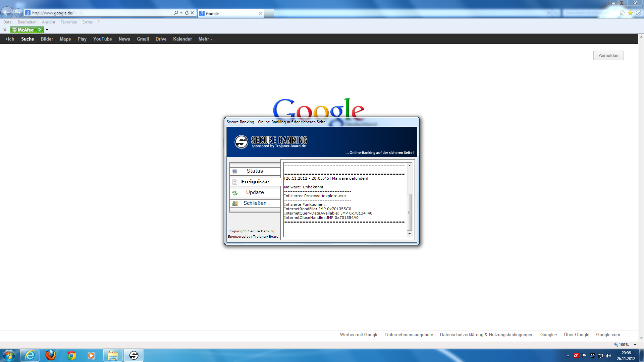Click Schließen in Secure Banking window
644x362 pixels.
tap(255, 203)
